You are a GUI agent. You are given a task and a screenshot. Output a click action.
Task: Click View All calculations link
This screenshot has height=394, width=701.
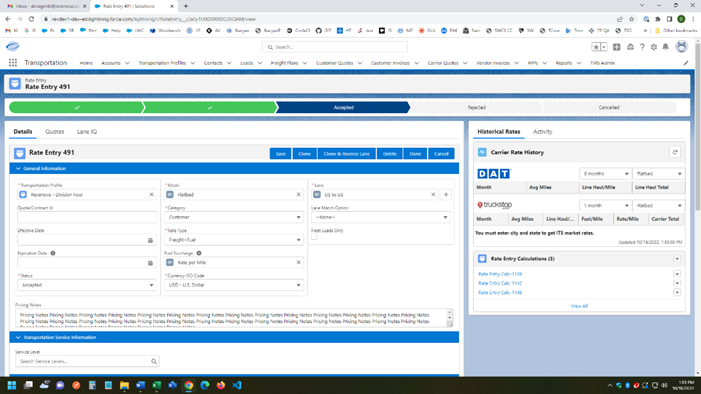coord(579,306)
